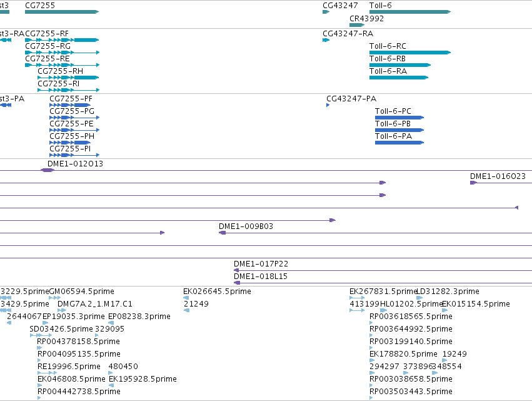
Task: Select transcript CG7255-RF
Action: coord(62,40)
